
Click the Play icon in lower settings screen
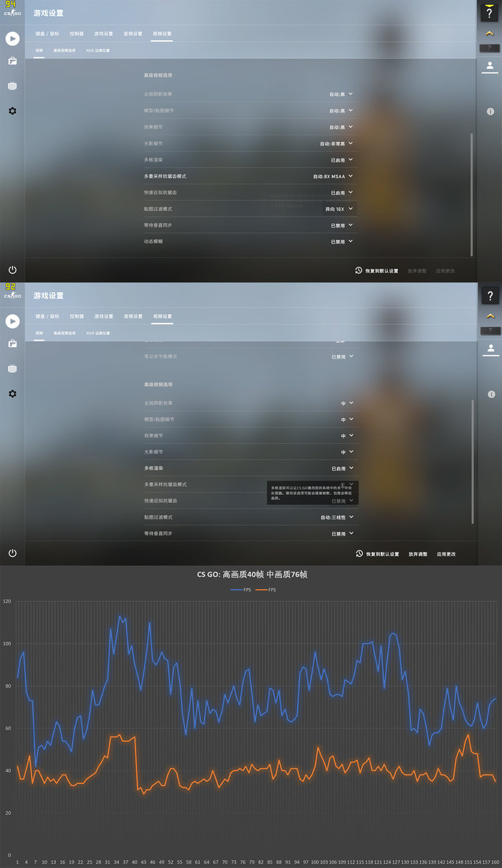coord(12,321)
